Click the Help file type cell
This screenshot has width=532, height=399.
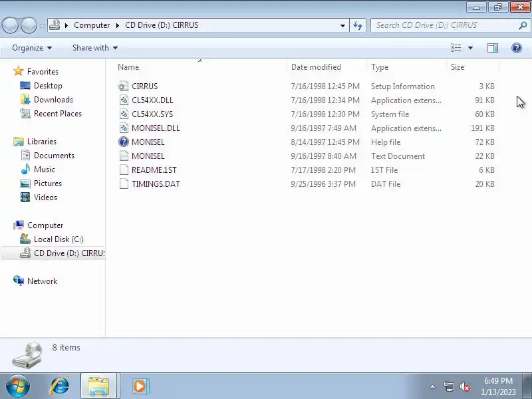point(386,142)
